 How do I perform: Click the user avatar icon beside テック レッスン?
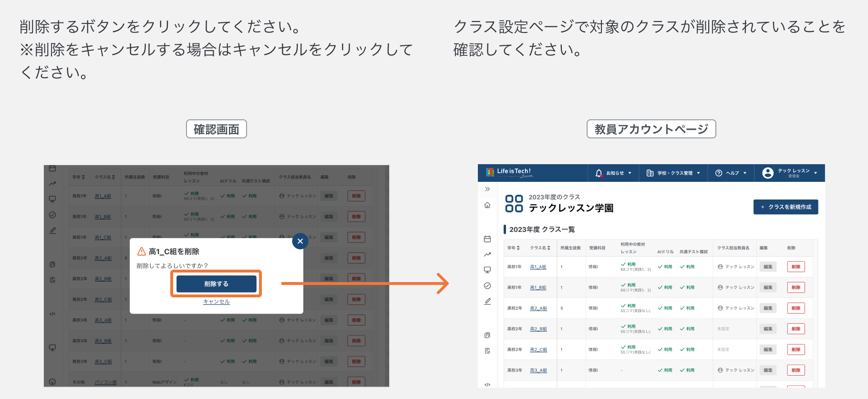768,173
